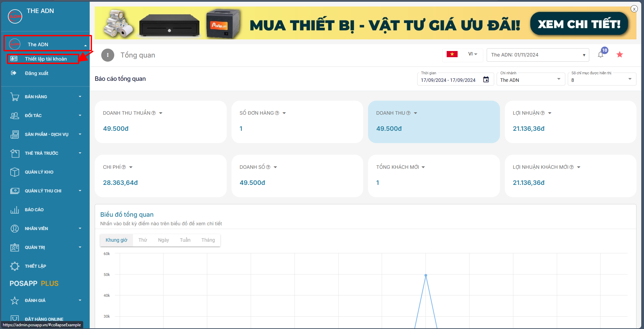Switch to the Ngày chart tab
Image resolution: width=644 pixels, height=329 pixels.
(x=163, y=240)
